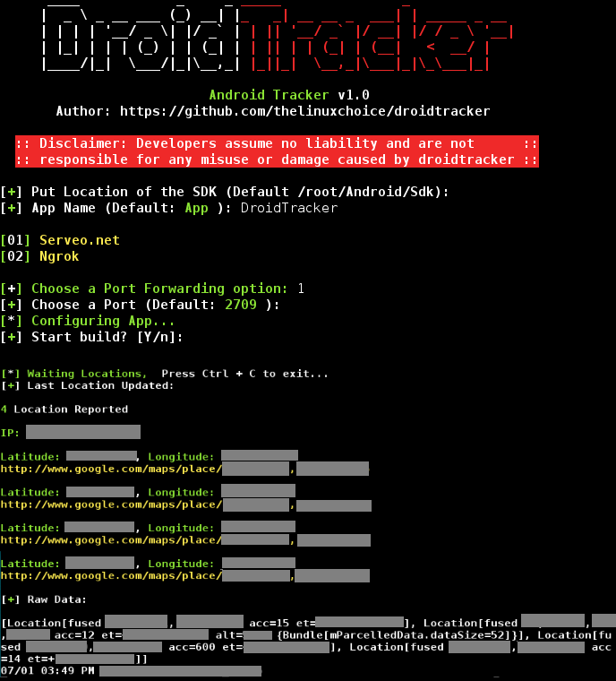Select the Serveo.net option text
Image resolution: width=616 pixels, height=681 pixels.
point(80,240)
